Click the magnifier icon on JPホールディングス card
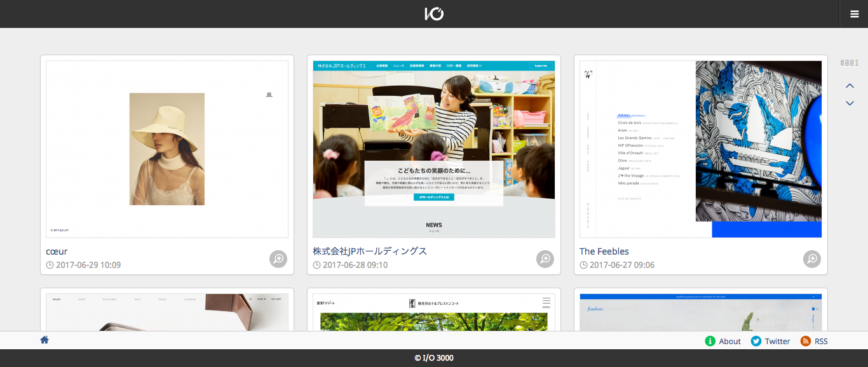This screenshot has width=868, height=367. (x=545, y=259)
